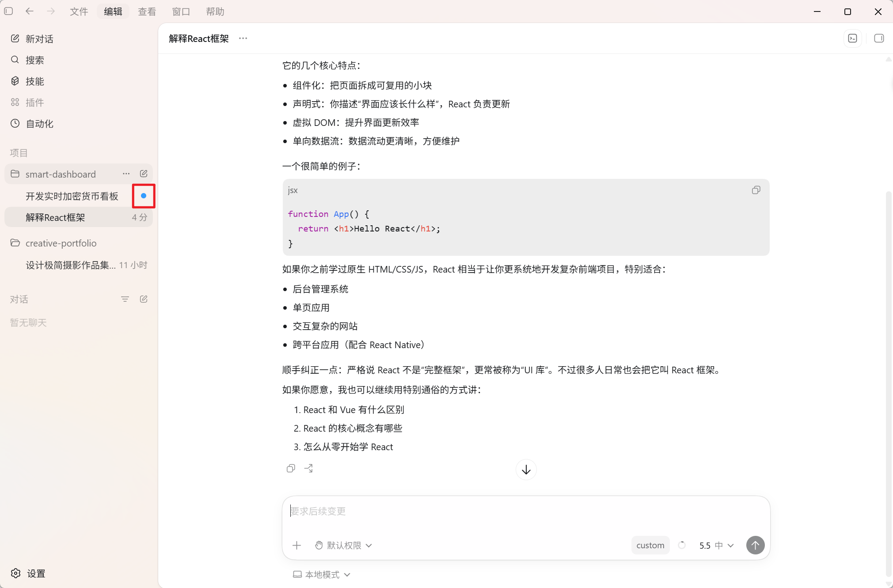Go forward with the right arrow

pyautogui.click(x=51, y=11)
